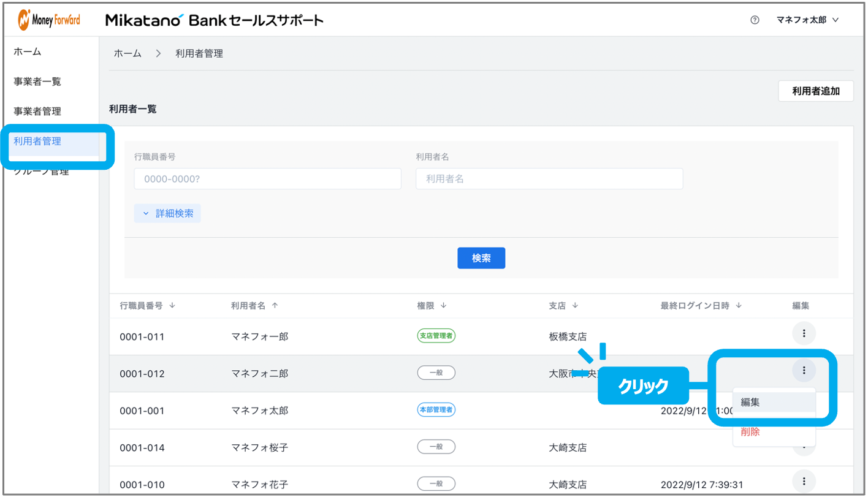Select user name マネフォ桜子
868x497 pixels.
click(260, 448)
